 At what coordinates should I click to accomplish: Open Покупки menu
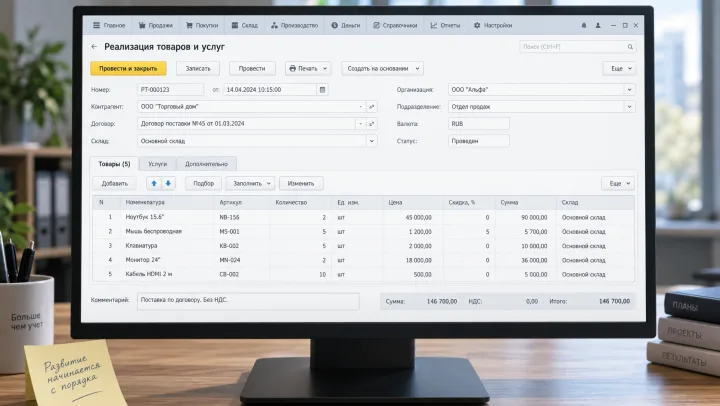(x=202, y=25)
